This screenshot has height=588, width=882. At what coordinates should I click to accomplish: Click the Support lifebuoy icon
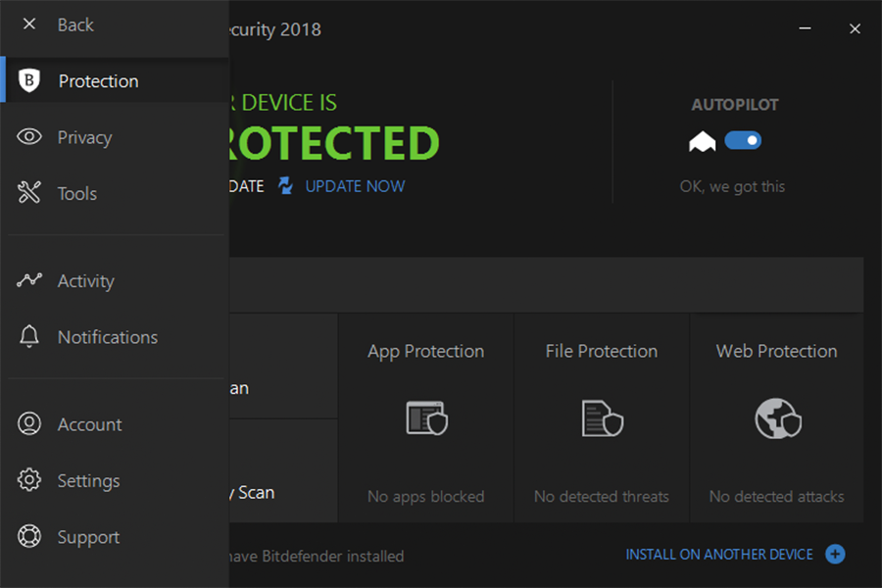29,536
